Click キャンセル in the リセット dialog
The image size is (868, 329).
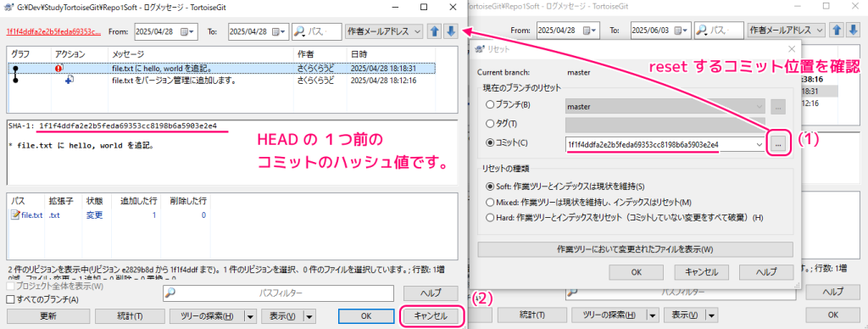point(701,272)
